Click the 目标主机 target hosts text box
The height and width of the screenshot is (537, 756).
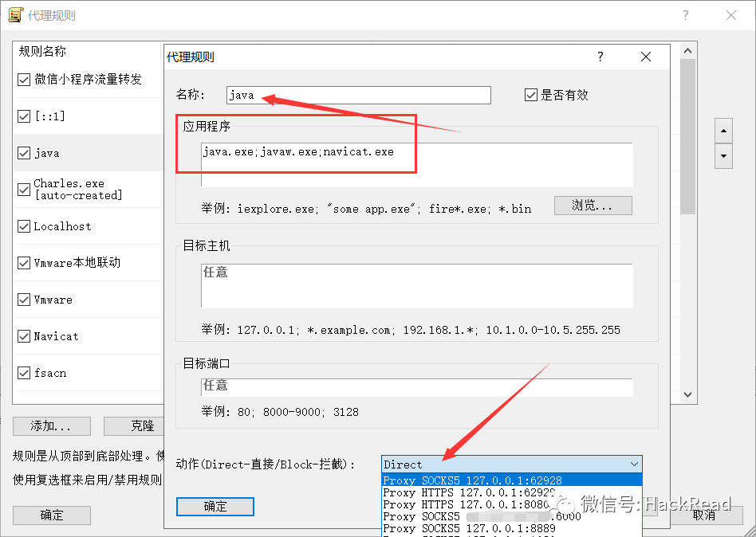pos(417,285)
